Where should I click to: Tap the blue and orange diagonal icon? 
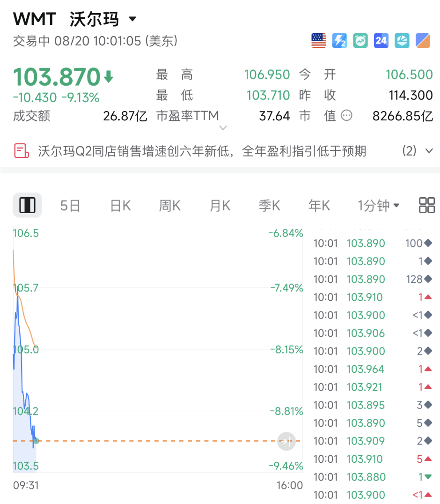(423, 41)
